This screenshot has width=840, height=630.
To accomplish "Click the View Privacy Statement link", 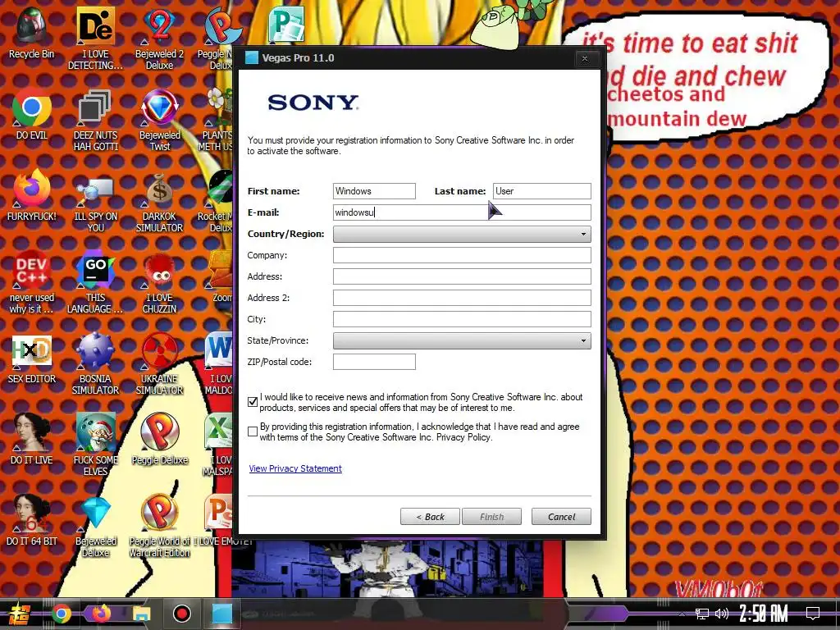I will coord(295,468).
